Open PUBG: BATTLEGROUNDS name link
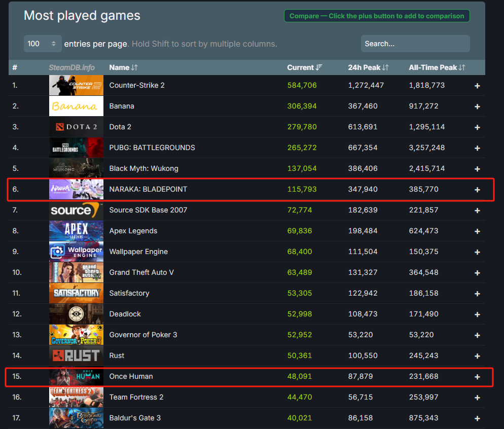The width and height of the screenshot is (504, 429). tap(152, 148)
